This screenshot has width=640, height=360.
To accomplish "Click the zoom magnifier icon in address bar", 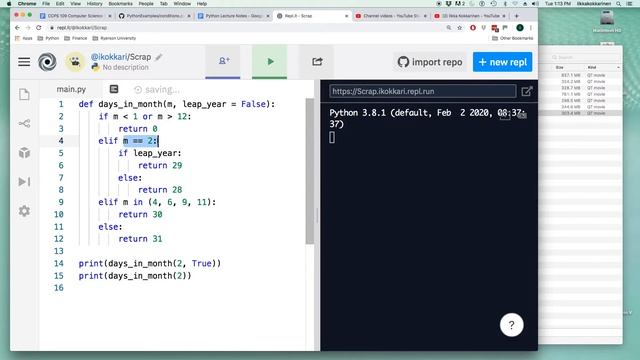I will 449,28.
